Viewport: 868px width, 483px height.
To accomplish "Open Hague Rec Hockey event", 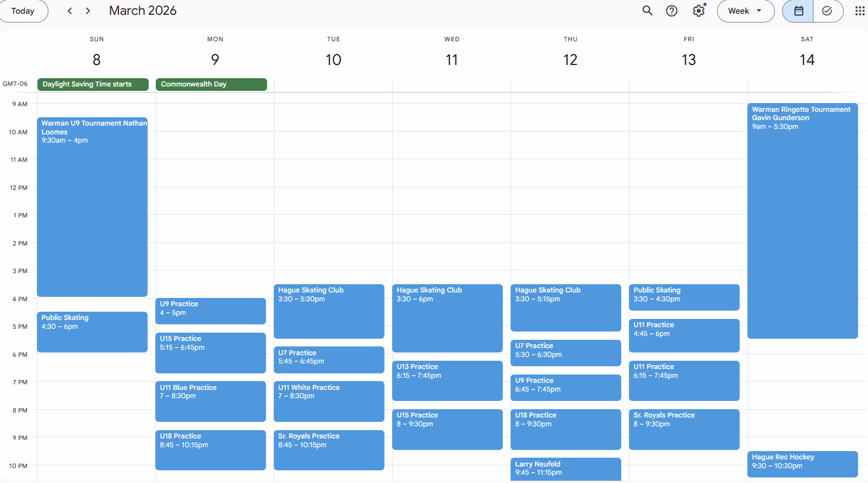I will tap(802, 464).
